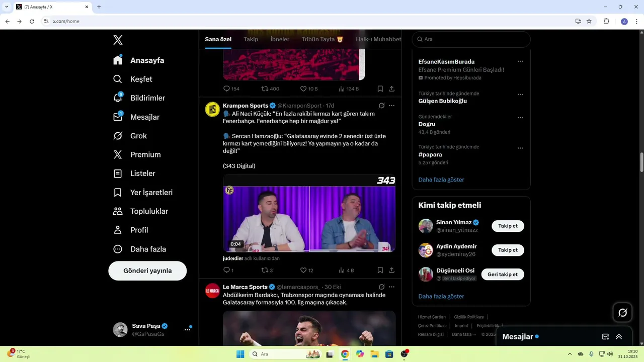Open Anasayfa home from sidebar
Image resolution: width=644 pixels, height=362 pixels.
tap(139, 60)
